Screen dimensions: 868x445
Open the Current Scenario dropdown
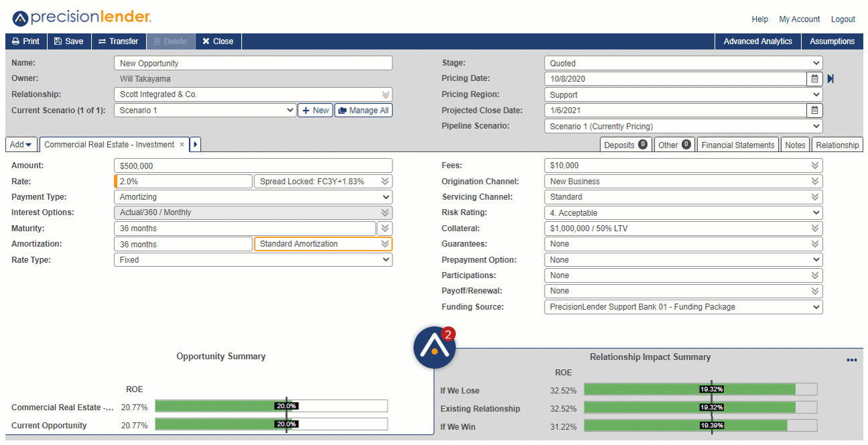pyautogui.click(x=205, y=111)
